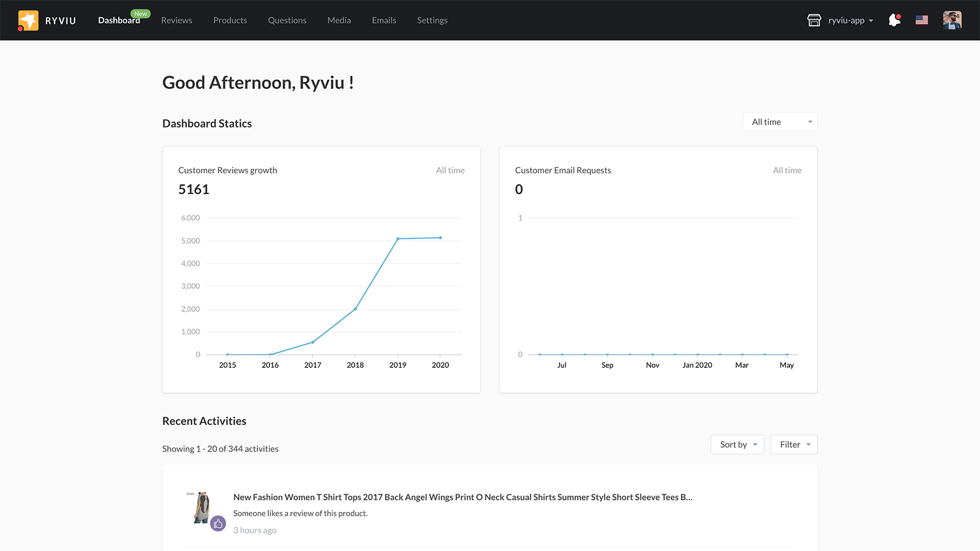Click the US flag language icon
The height and width of the screenshot is (551, 980).
coord(922,20)
